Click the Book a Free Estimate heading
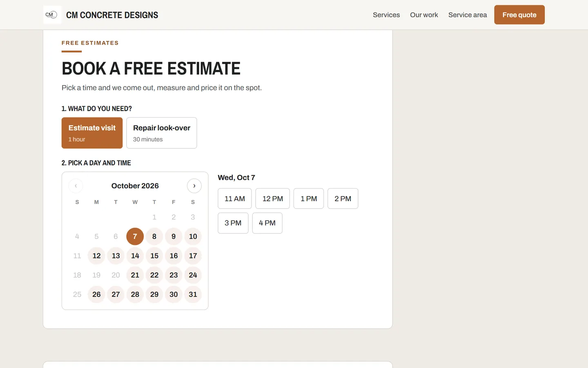The height and width of the screenshot is (368, 588). (x=151, y=68)
